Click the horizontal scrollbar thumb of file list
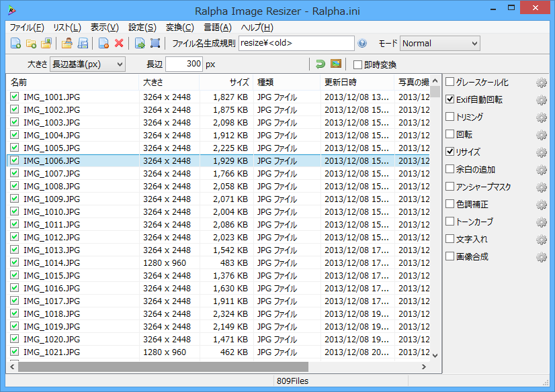Screen dimensions: 555x392 pyautogui.click(x=163, y=366)
